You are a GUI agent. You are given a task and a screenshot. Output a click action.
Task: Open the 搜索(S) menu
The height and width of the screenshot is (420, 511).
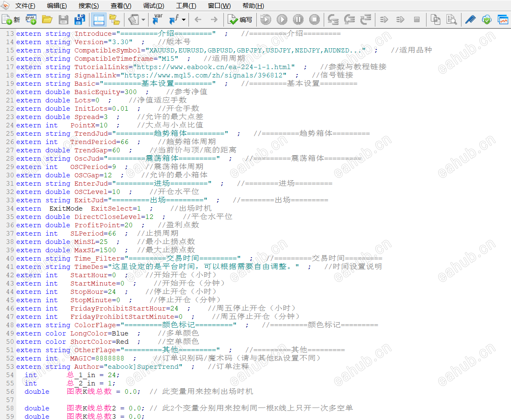point(89,6)
